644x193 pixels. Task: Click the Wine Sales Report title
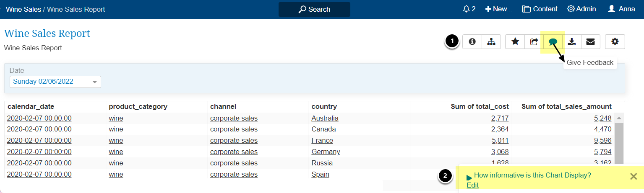[x=47, y=33]
